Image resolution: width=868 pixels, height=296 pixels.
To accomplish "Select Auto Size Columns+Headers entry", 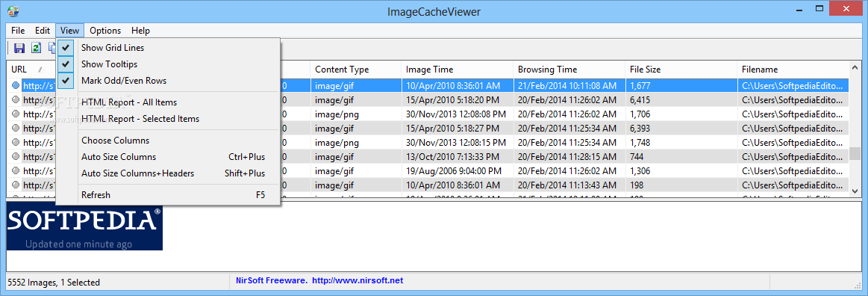I will coord(168,173).
